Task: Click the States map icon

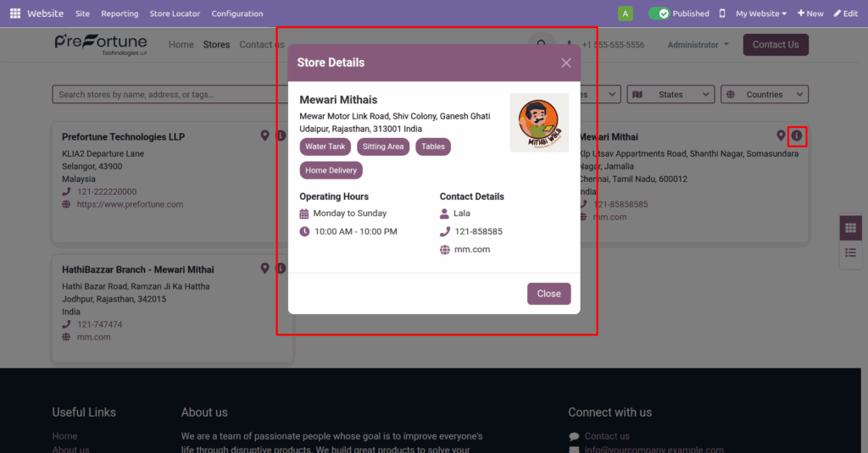Action: tap(637, 95)
